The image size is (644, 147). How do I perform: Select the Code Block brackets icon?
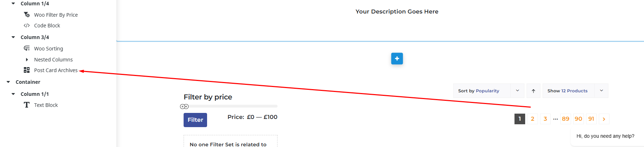(x=27, y=26)
